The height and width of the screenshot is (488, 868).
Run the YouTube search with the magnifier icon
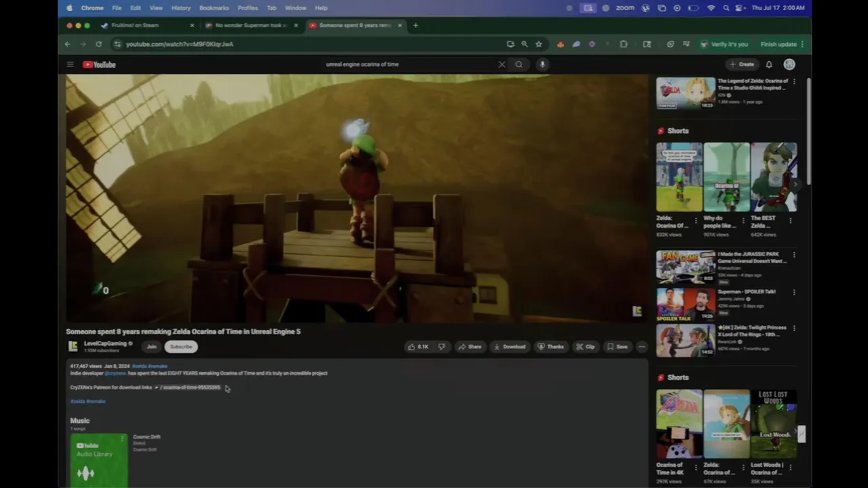coord(519,64)
